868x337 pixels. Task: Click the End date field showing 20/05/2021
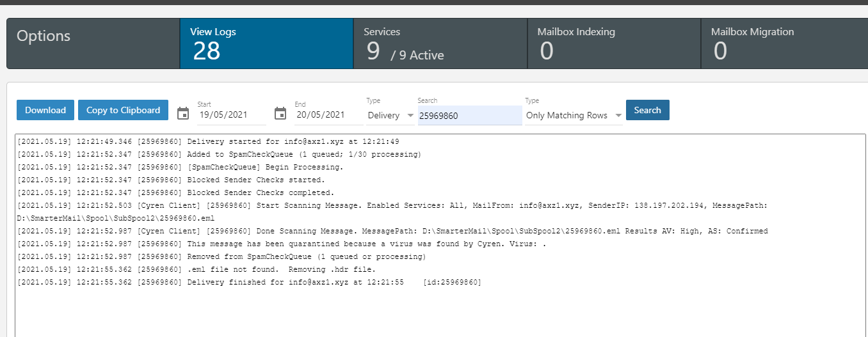click(x=328, y=116)
